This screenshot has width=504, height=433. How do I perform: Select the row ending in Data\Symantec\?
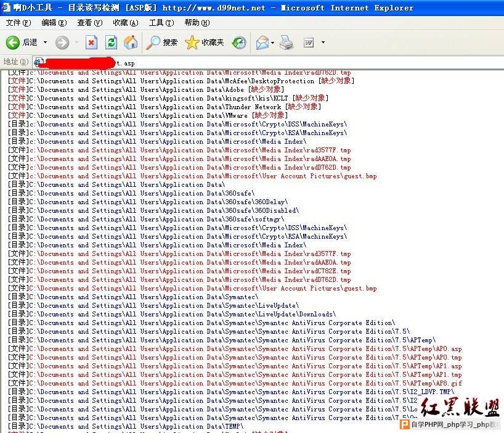click(133, 297)
